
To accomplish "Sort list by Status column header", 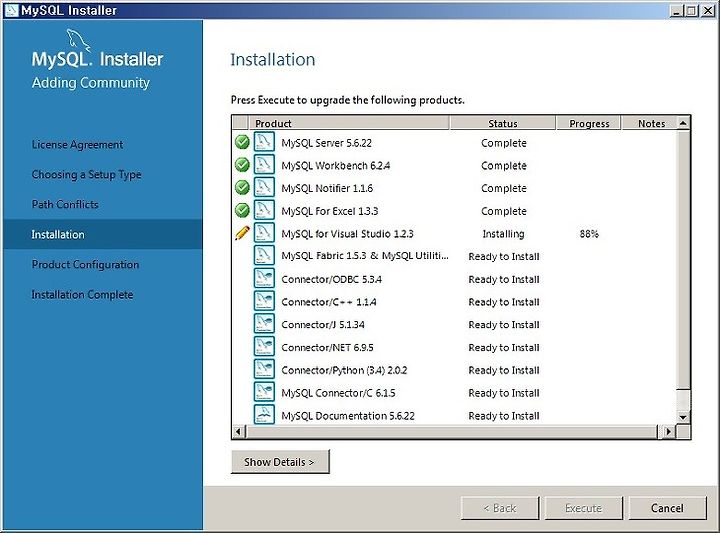I will coord(502,123).
